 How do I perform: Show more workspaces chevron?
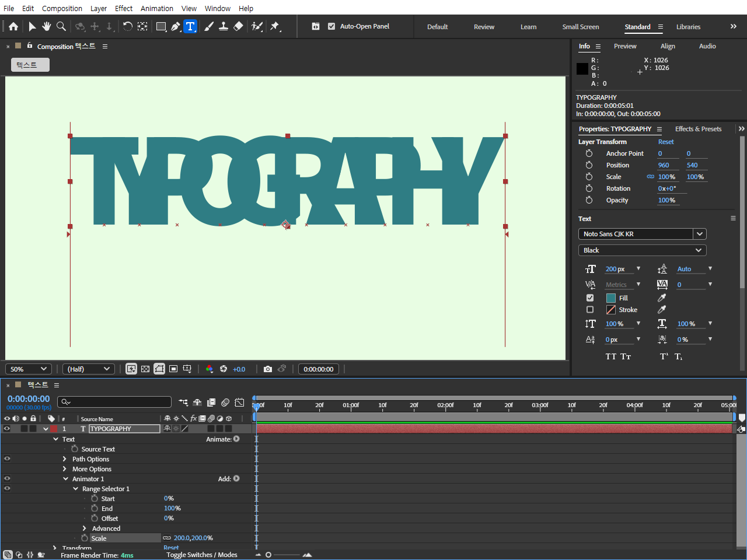734,26
